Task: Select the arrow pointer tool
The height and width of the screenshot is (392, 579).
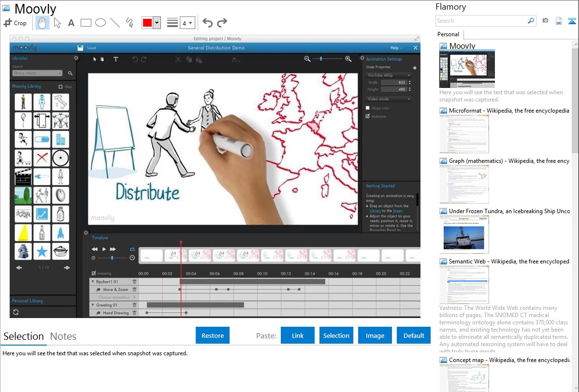Action: click(x=57, y=23)
